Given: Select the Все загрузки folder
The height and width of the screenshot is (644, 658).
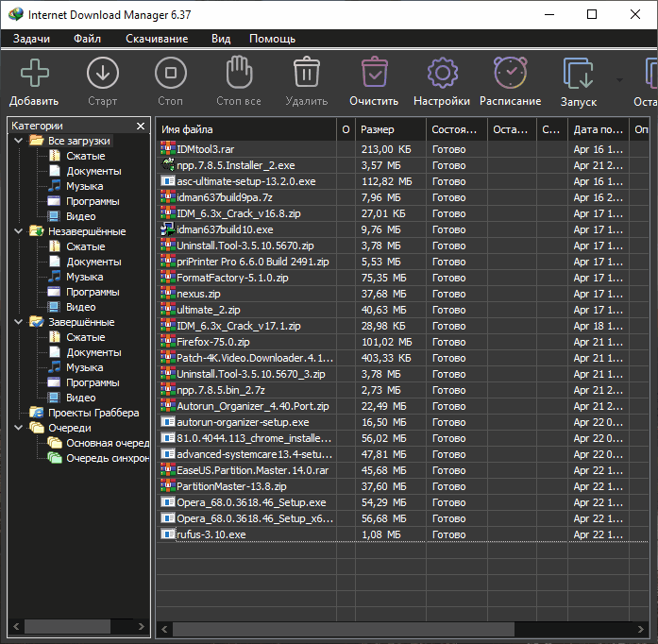Looking at the screenshot, I should coord(79,141).
